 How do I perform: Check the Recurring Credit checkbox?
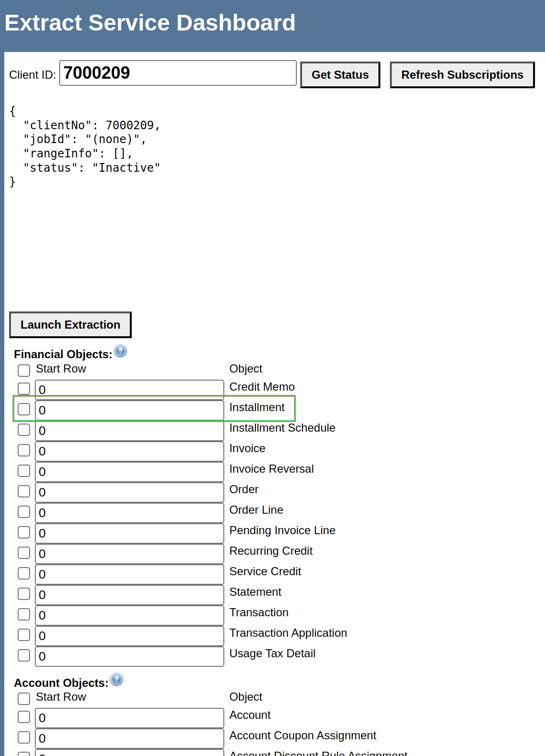coord(24,553)
